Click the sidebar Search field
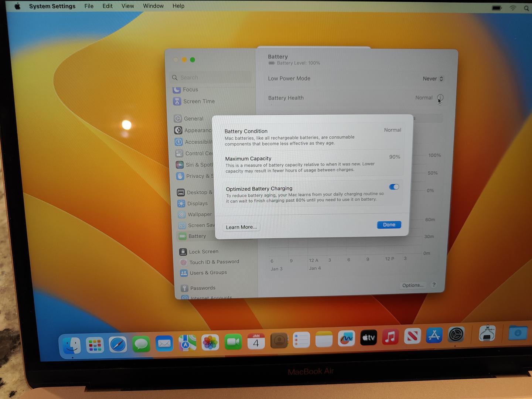 [x=211, y=78]
